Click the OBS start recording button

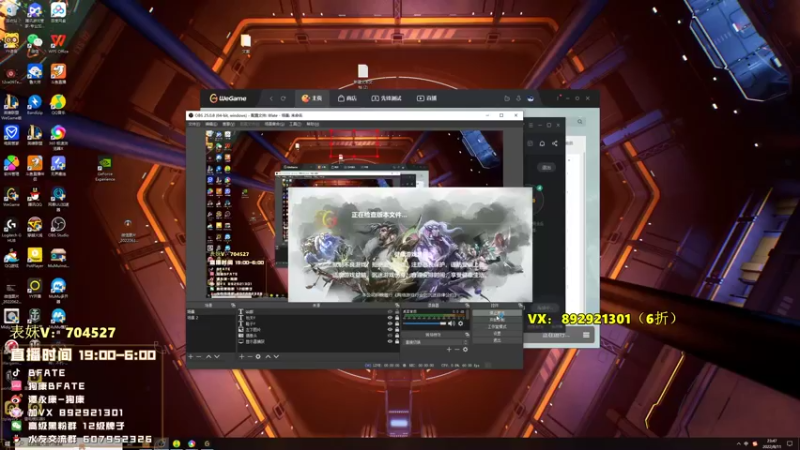point(497,320)
